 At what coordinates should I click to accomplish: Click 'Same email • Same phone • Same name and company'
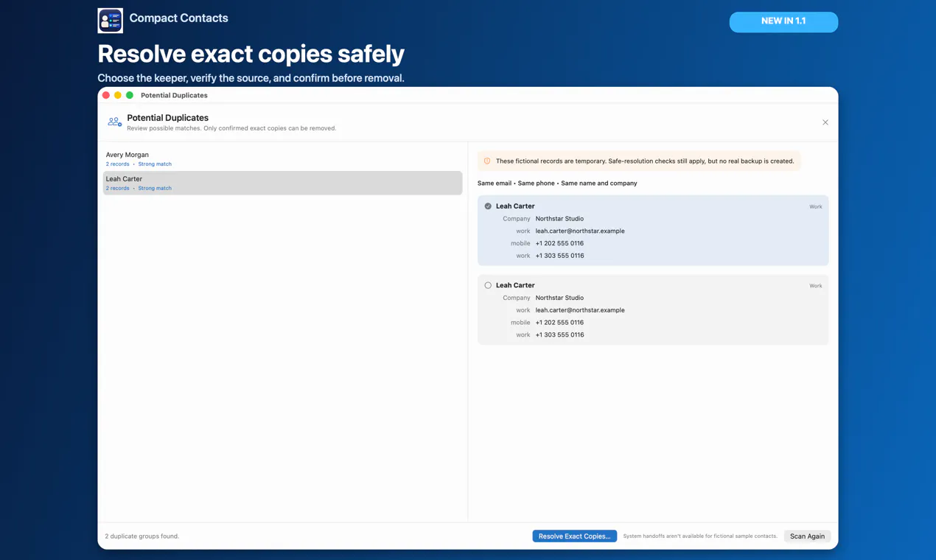point(557,183)
